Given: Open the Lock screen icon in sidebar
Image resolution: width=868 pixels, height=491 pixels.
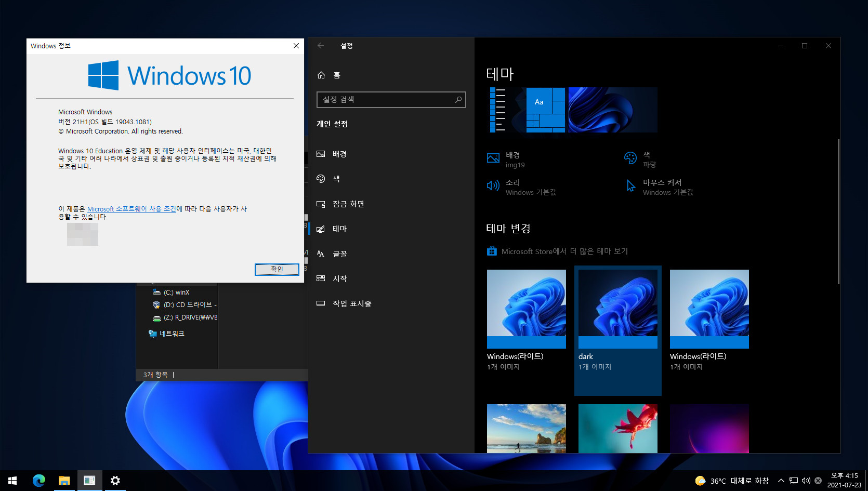Looking at the screenshot, I should (x=321, y=204).
